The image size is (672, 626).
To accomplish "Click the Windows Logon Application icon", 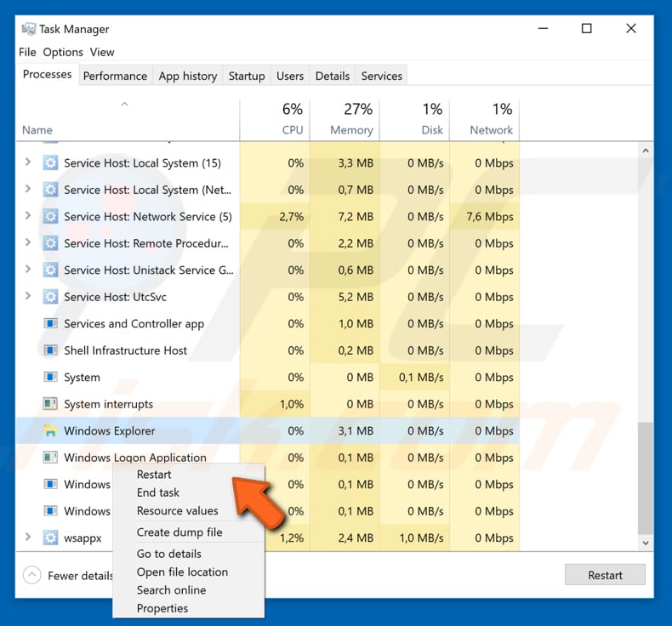I will pos(50,458).
